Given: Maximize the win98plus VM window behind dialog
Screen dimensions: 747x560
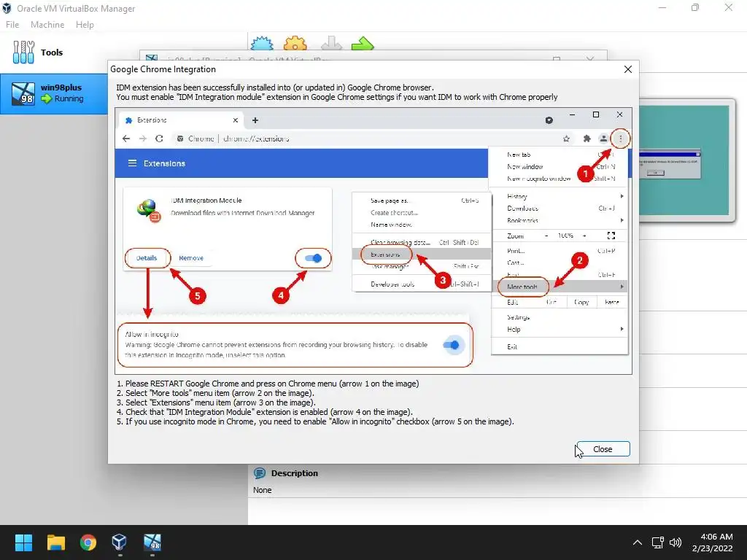Looking at the screenshot, I should (557, 58).
